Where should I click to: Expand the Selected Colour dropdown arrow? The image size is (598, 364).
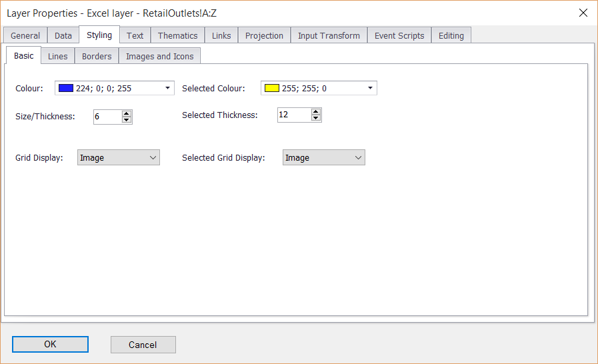pyautogui.click(x=369, y=88)
